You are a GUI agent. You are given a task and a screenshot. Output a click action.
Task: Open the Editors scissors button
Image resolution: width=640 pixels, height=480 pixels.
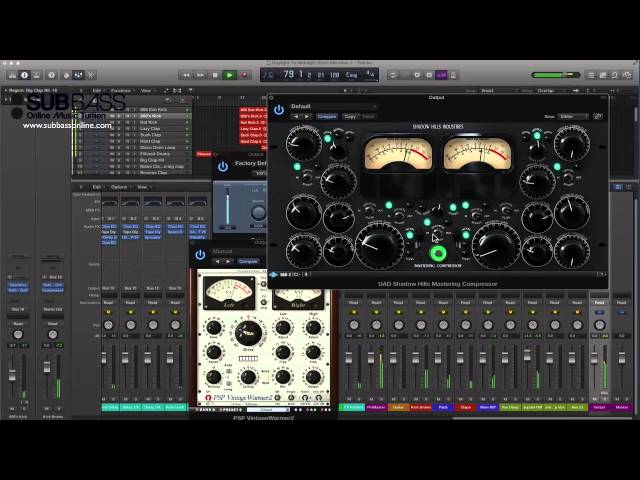pyautogui.click(x=91, y=75)
